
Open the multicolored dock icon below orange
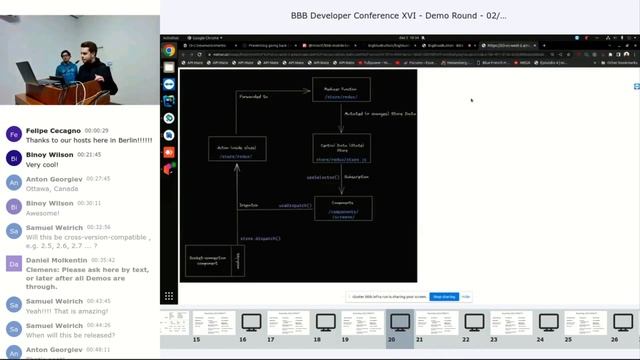(x=169, y=169)
